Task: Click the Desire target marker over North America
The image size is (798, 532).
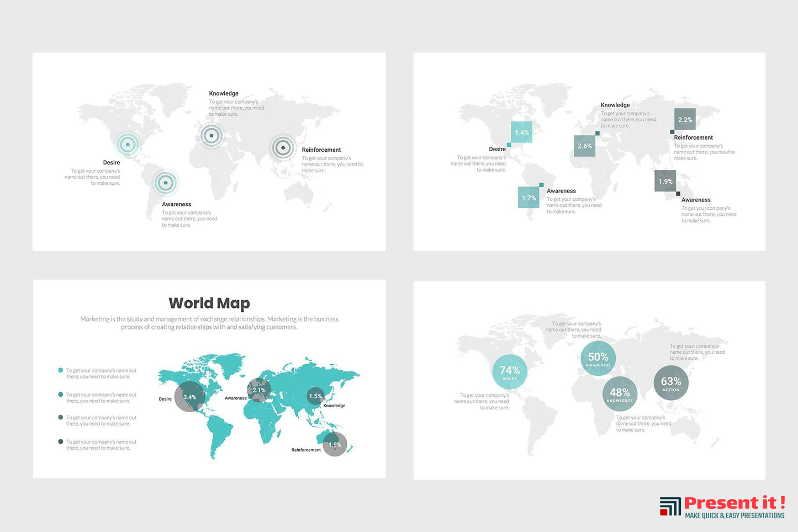Action: tap(128, 145)
